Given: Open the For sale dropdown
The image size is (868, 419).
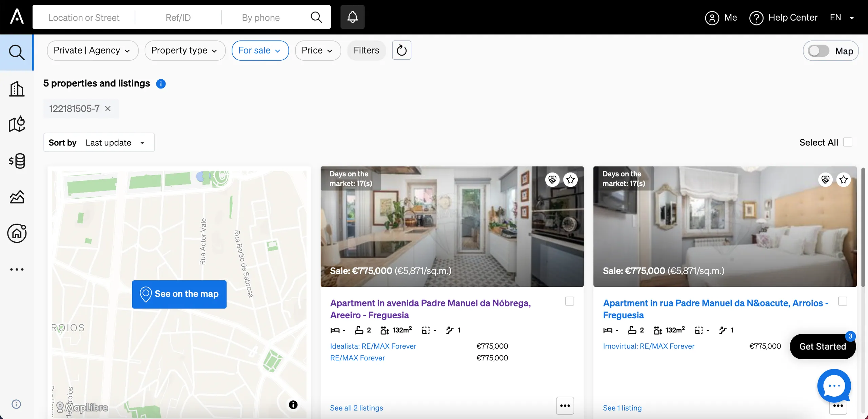Looking at the screenshot, I should (x=260, y=51).
